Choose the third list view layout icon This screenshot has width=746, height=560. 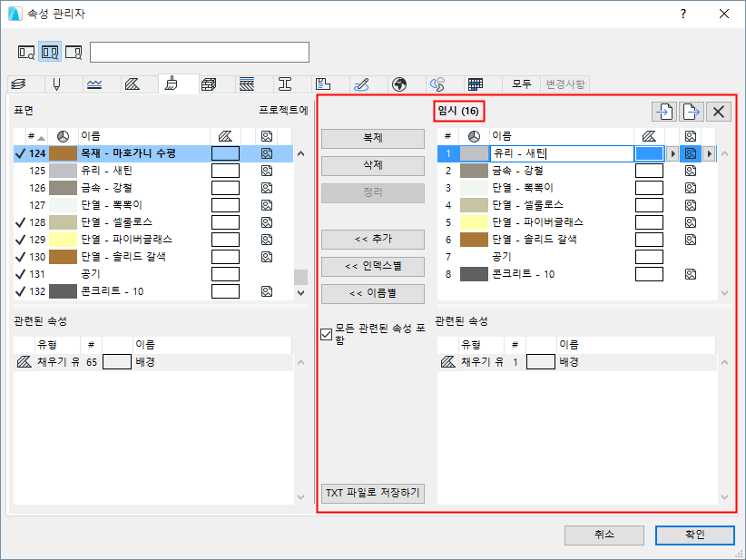point(74,52)
